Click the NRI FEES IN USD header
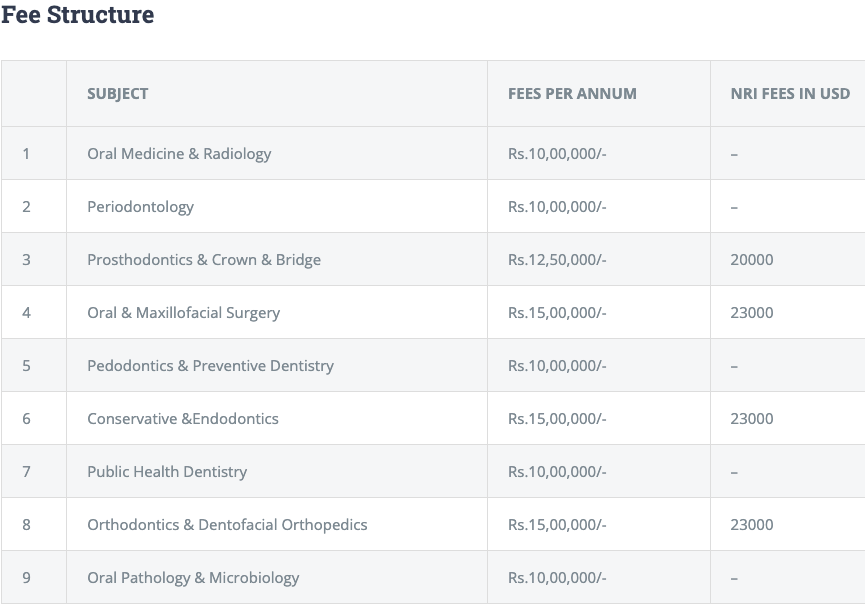The image size is (865, 605). (x=790, y=93)
